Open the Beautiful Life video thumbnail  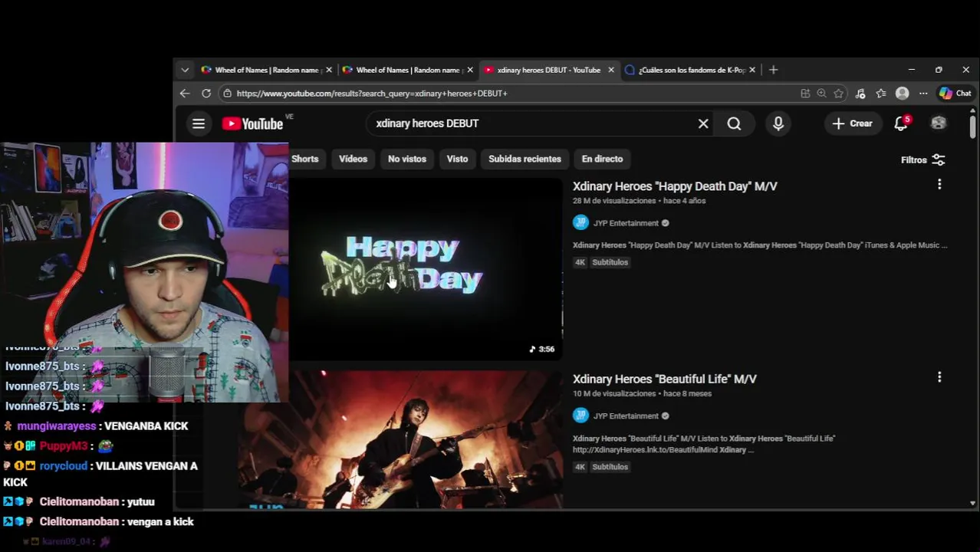[400, 440]
